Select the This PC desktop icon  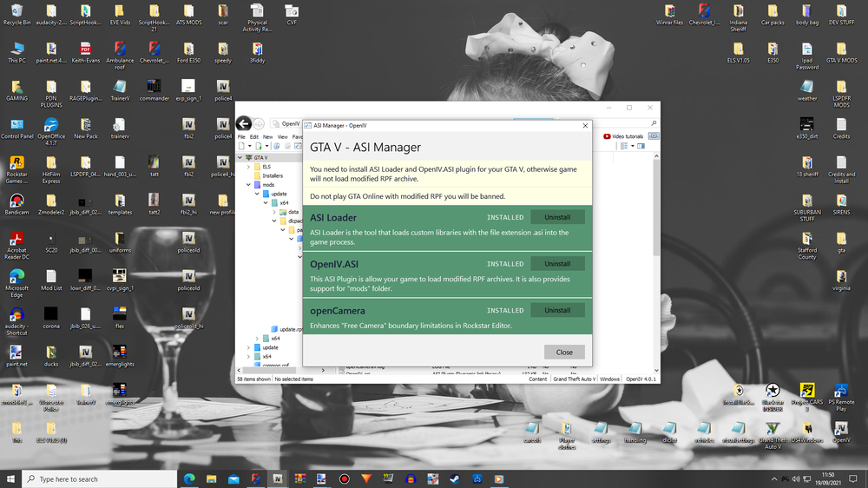click(16, 53)
